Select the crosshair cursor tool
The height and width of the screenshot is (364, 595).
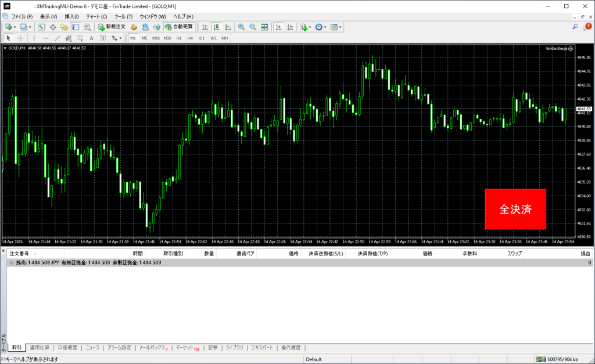tap(20, 38)
